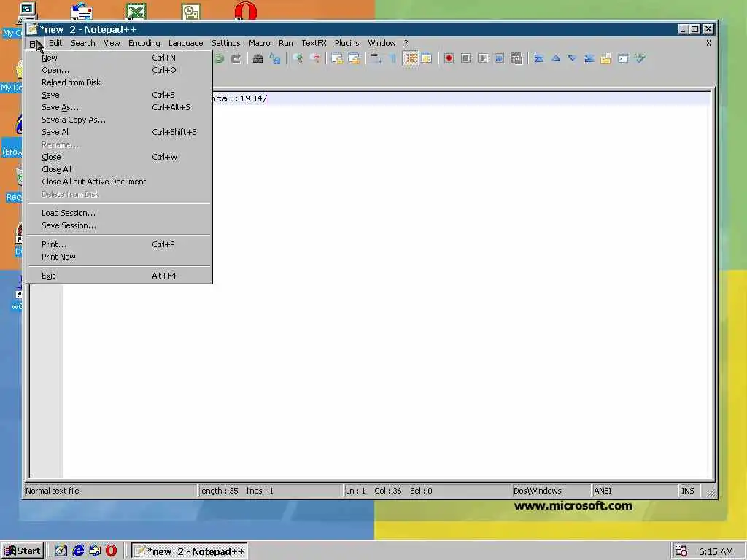Open the Run menu
This screenshot has height=560, width=747.
click(x=286, y=43)
